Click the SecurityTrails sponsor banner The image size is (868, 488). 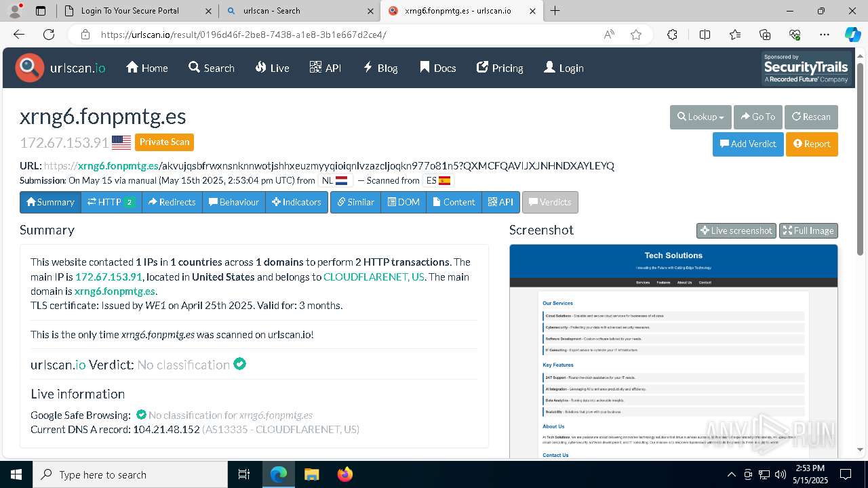(x=806, y=68)
